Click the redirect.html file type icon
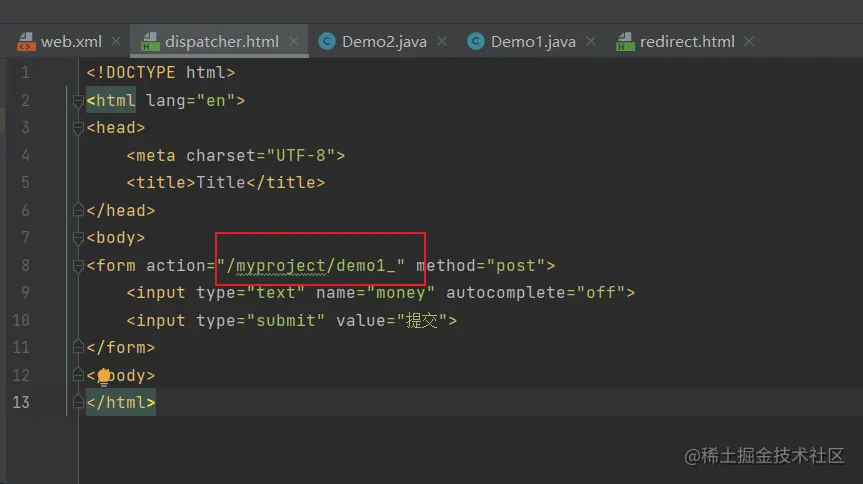 click(625, 42)
